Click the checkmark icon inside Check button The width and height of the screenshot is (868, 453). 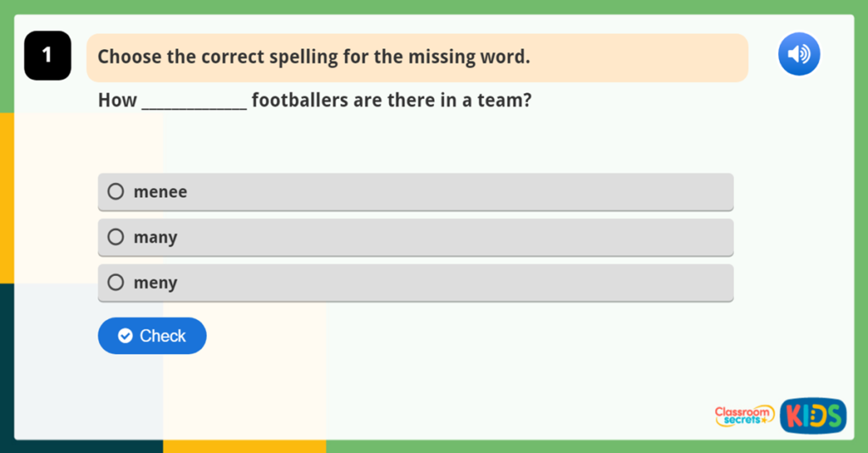pyautogui.click(x=125, y=336)
